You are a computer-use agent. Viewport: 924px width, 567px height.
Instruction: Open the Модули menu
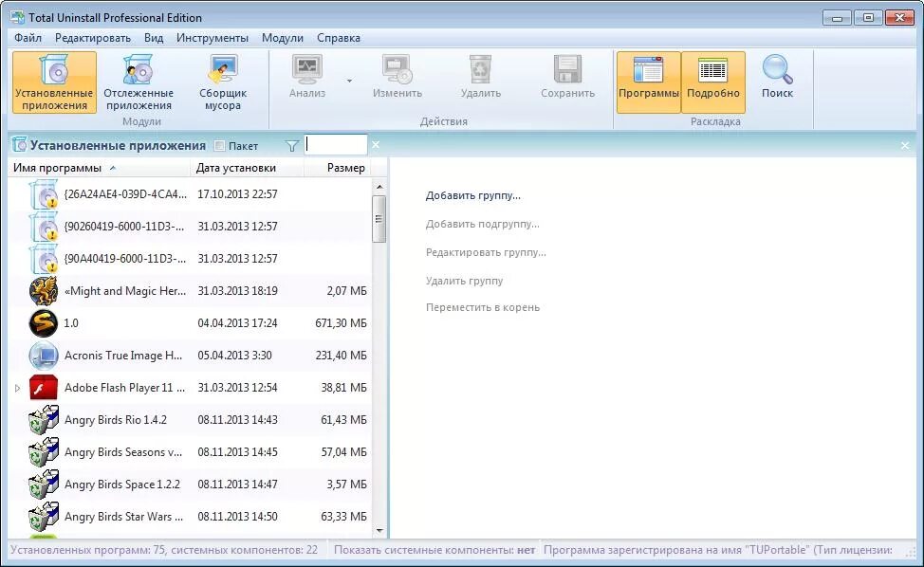pyautogui.click(x=283, y=38)
